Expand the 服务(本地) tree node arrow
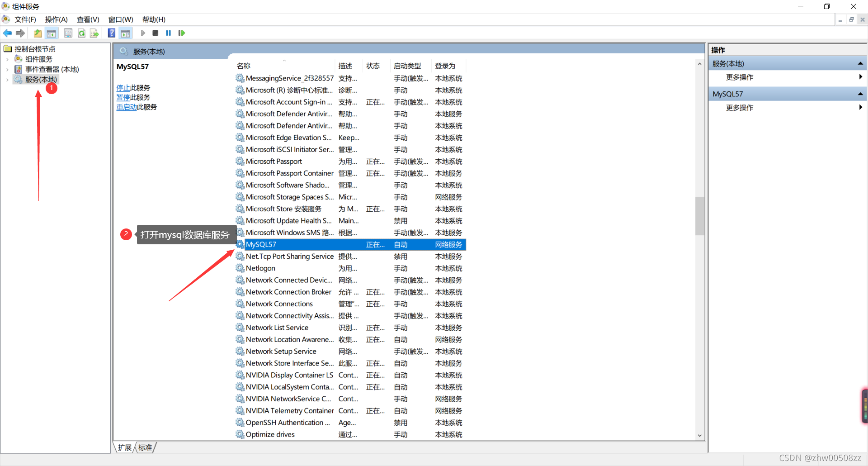 click(7, 80)
